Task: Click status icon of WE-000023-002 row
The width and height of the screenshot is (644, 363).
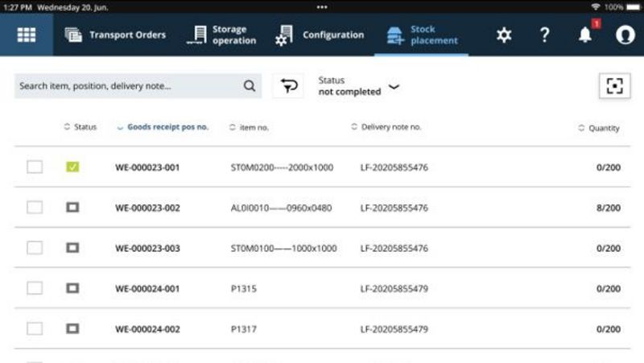Action: click(72, 208)
